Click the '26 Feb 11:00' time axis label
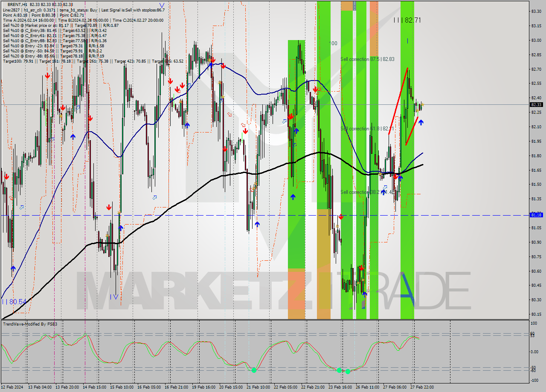The image size is (546, 392). tap(367, 387)
